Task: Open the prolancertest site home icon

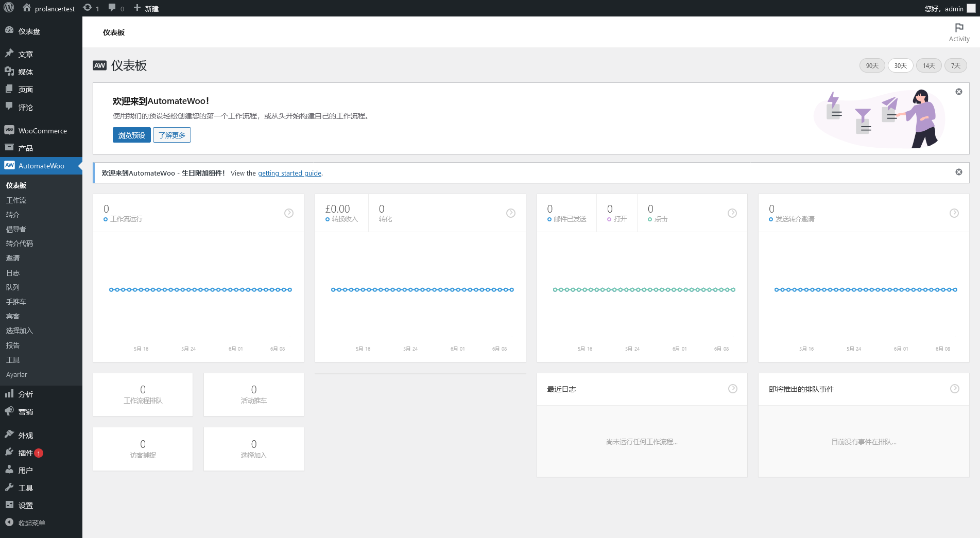Action: click(27, 8)
